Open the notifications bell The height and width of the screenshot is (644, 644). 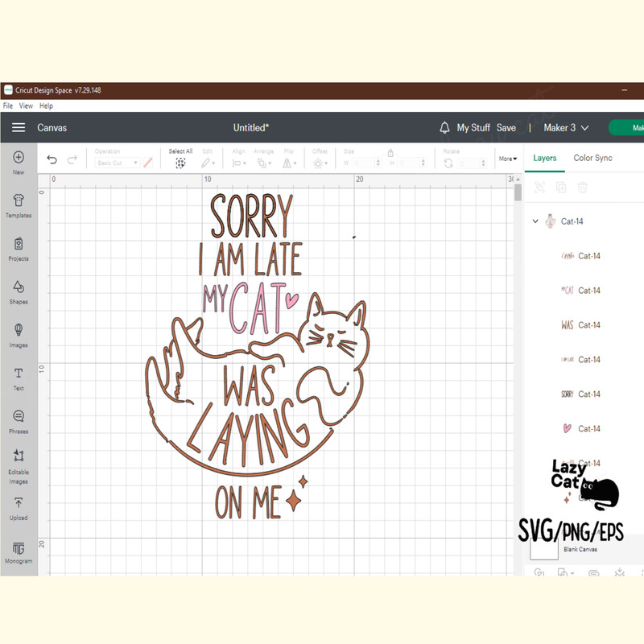pyautogui.click(x=444, y=128)
